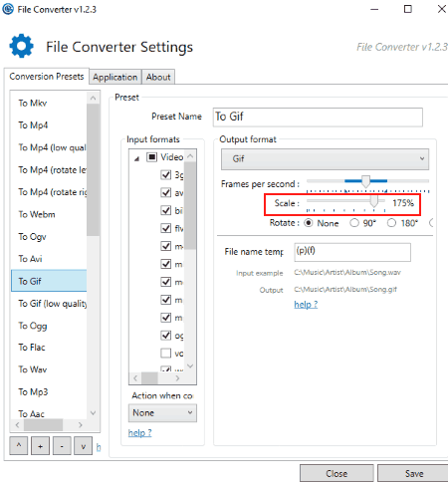The height and width of the screenshot is (482, 448).
Task: Uncheck the avi input format
Action: point(165,192)
